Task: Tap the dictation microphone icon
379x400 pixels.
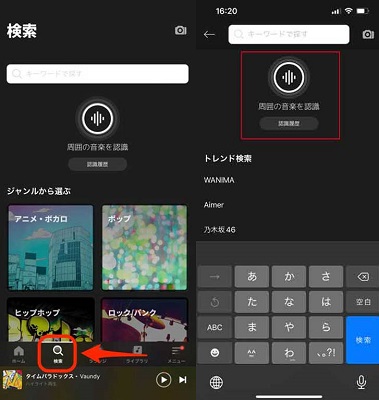Action: pyautogui.click(x=361, y=382)
